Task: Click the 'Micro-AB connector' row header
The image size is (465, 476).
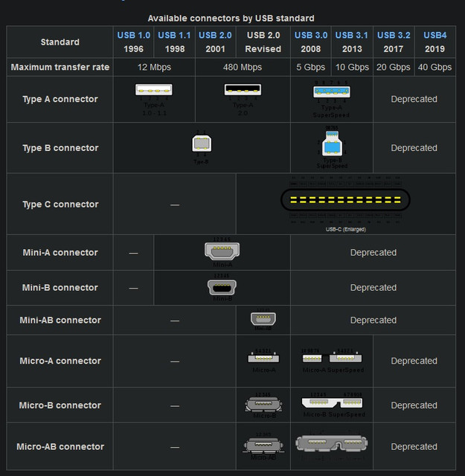Action: tap(60, 446)
